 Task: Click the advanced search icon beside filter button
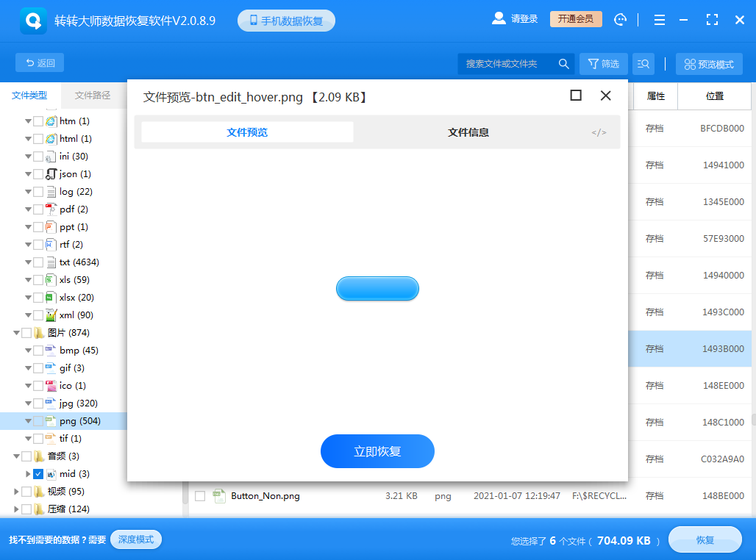click(643, 65)
